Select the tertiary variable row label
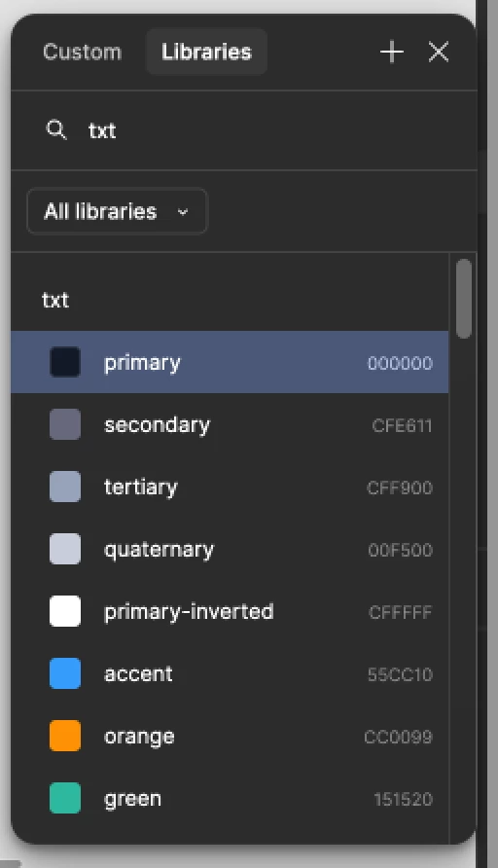The width and height of the screenshot is (498, 868). [x=140, y=488]
